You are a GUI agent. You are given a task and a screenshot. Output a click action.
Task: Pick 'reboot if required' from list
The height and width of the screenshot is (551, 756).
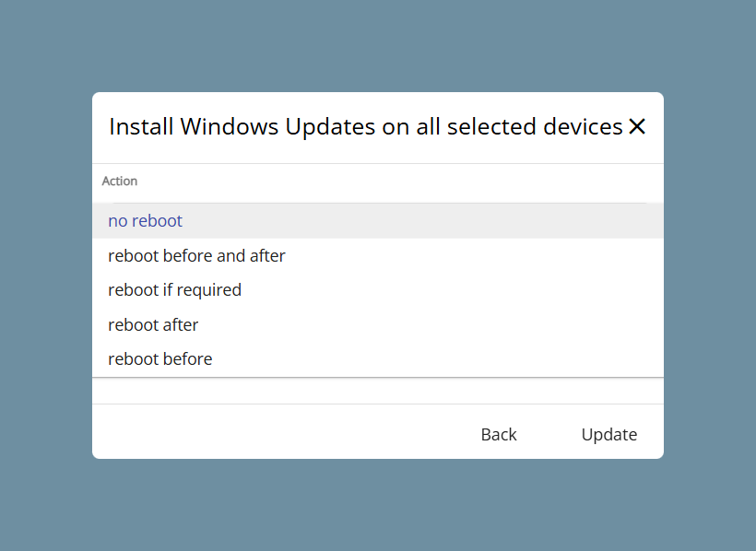pyautogui.click(x=378, y=290)
